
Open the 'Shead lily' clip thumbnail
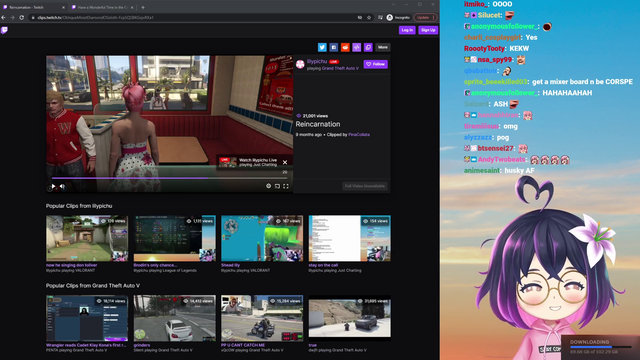(262, 238)
